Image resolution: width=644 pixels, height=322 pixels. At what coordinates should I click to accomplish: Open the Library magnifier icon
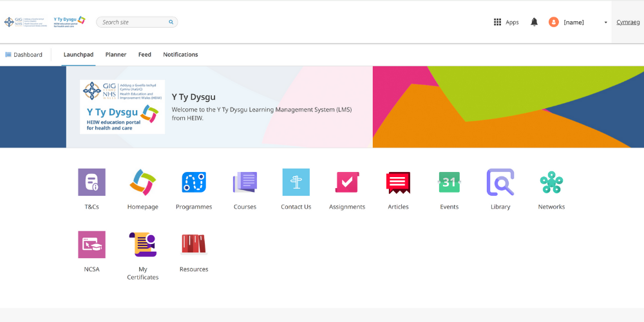pyautogui.click(x=500, y=182)
